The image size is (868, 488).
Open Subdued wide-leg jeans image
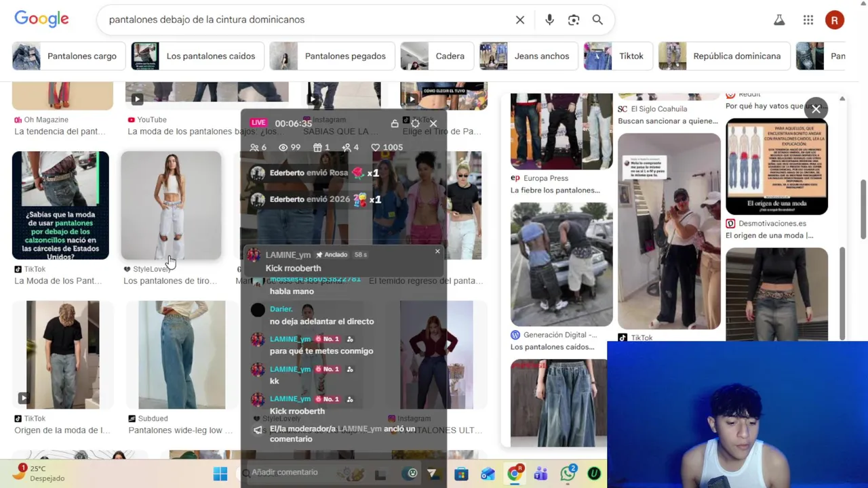[182, 354]
